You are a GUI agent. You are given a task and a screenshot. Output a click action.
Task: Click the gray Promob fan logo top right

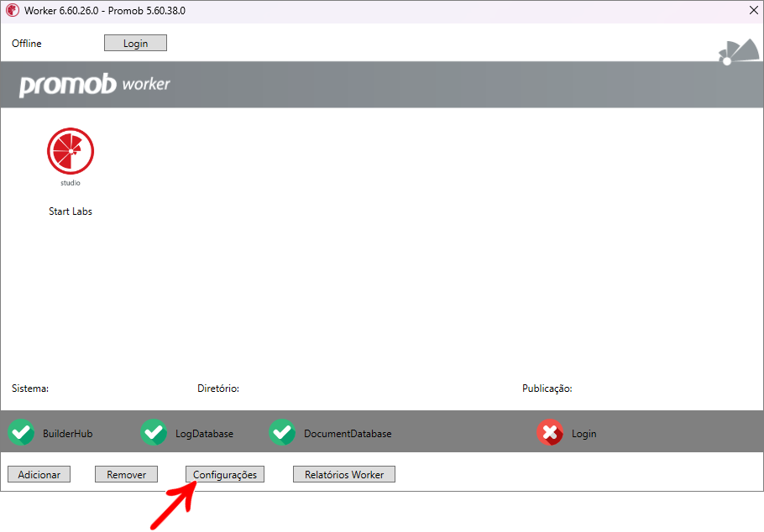[x=739, y=52]
